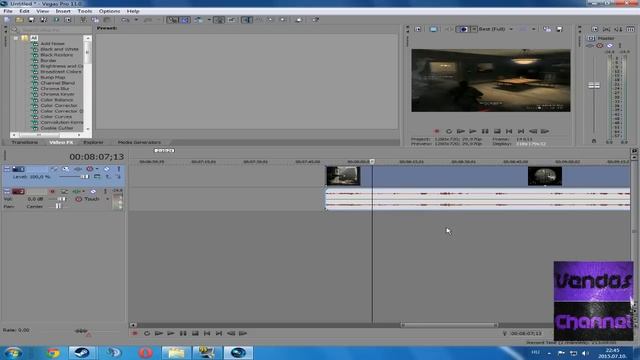Arm the audio track for recording
The height and width of the screenshot is (360, 640).
pyautogui.click(x=52, y=191)
